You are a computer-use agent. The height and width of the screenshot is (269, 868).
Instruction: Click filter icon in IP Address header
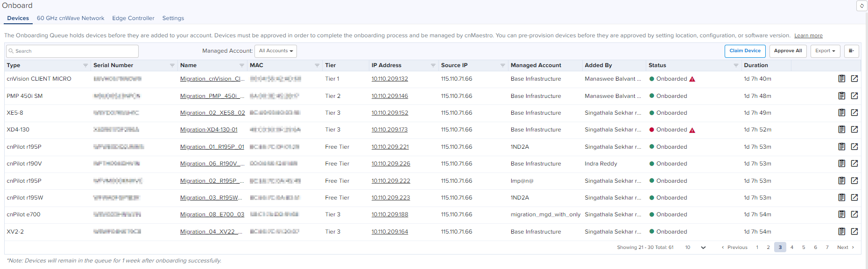(433, 66)
